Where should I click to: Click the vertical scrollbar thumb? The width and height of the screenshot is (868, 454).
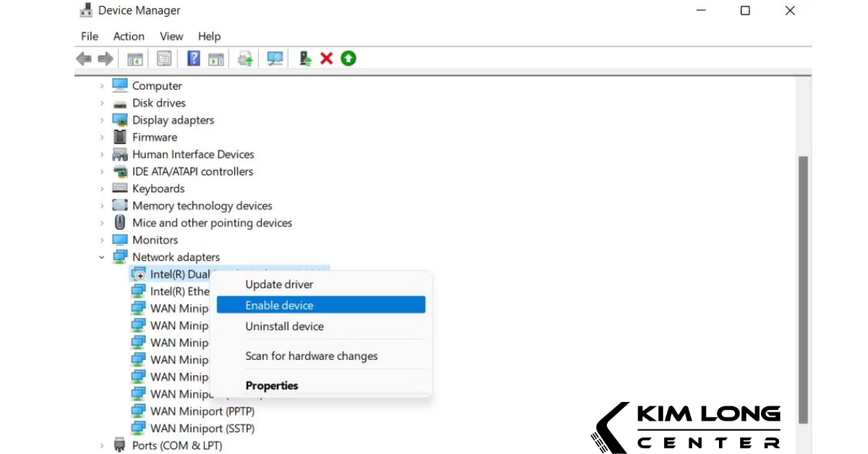[803, 289]
